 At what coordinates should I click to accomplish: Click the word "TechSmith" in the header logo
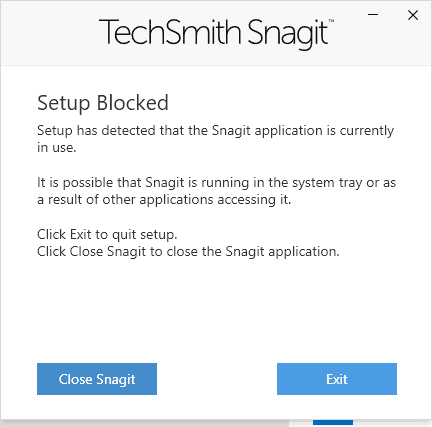coord(170,32)
